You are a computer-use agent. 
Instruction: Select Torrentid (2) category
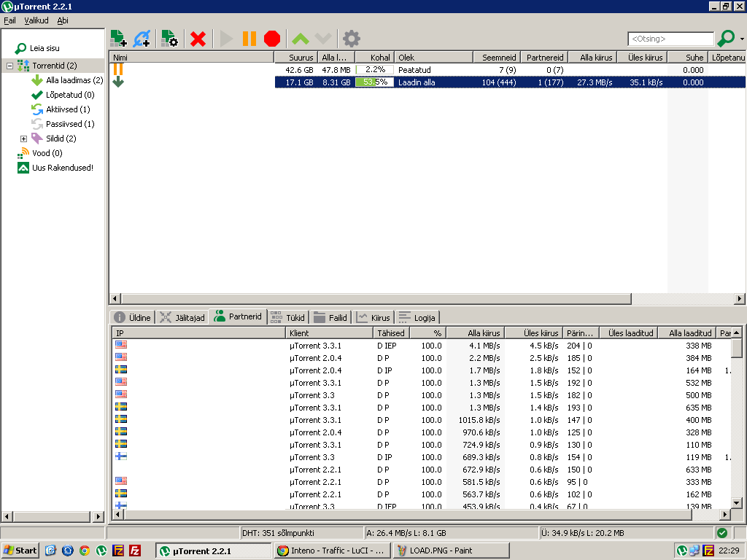(x=54, y=66)
